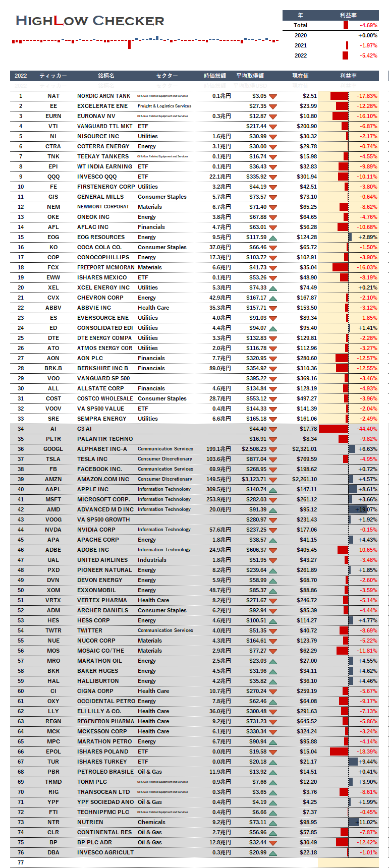Select the セクター column header
Image resolution: width=389 pixels, height=868 pixels.
166,76
